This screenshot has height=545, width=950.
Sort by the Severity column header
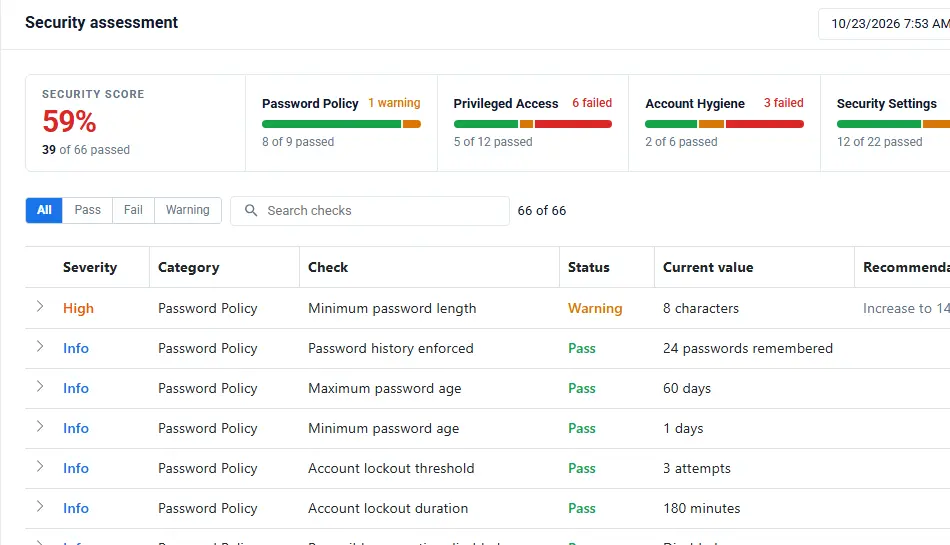point(90,267)
